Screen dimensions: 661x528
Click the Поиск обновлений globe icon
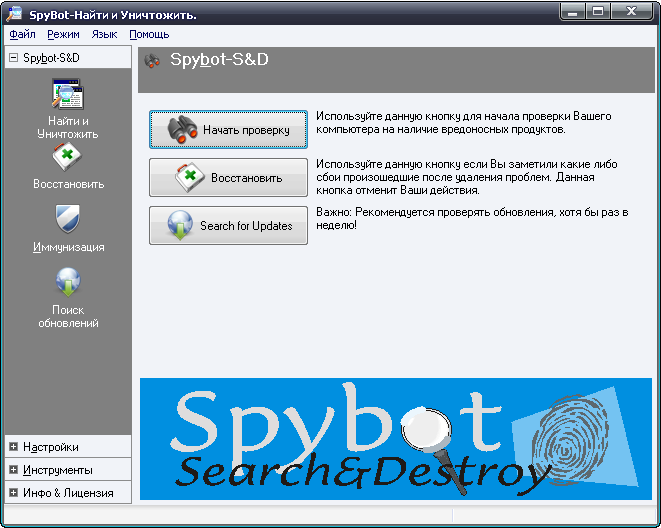[67, 283]
